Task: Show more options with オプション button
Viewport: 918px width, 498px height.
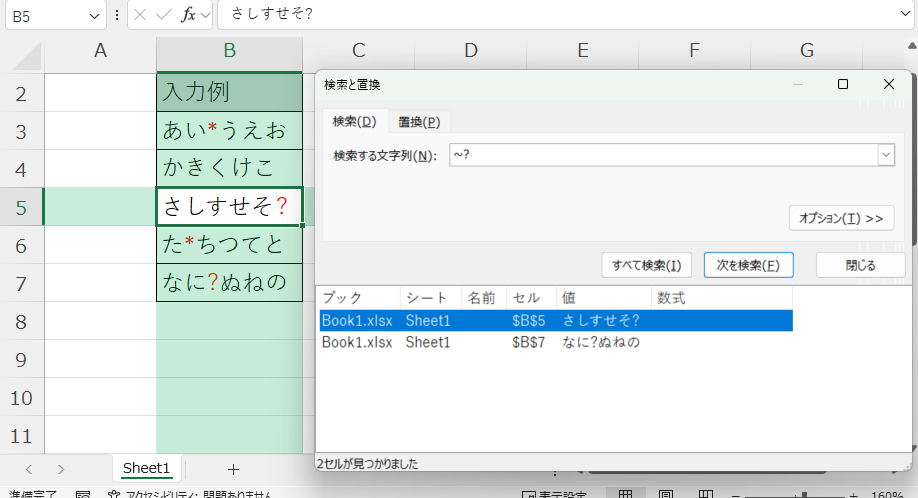Action: pos(841,217)
